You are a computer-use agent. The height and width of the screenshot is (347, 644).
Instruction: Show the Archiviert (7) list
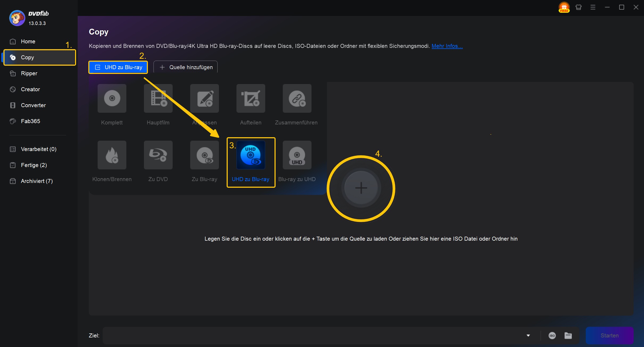37,181
